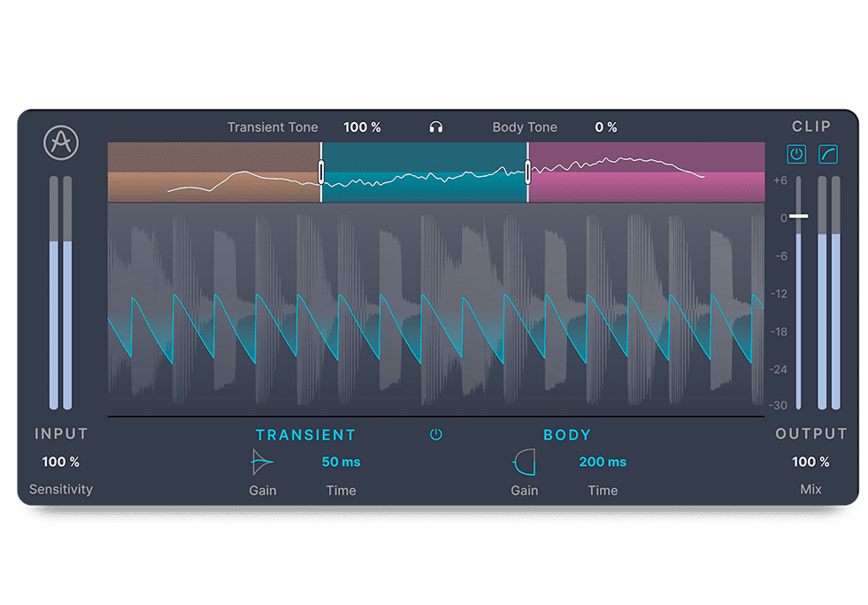
Task: Click the center power icon between Transient and Body
Action: 436,434
